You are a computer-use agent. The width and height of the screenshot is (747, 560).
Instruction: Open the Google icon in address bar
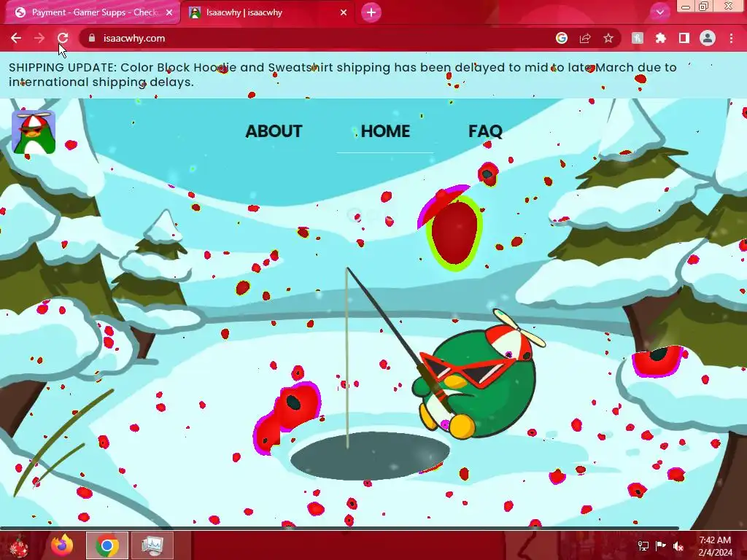pos(562,38)
